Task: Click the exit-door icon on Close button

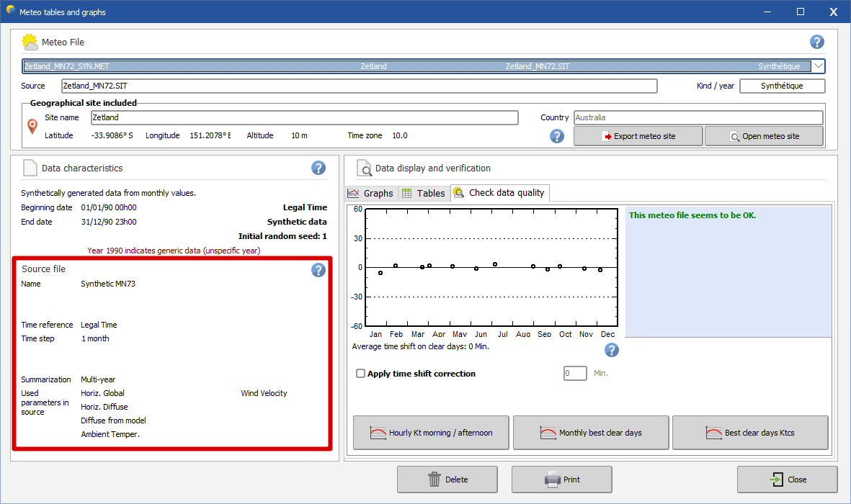Action: [777, 479]
